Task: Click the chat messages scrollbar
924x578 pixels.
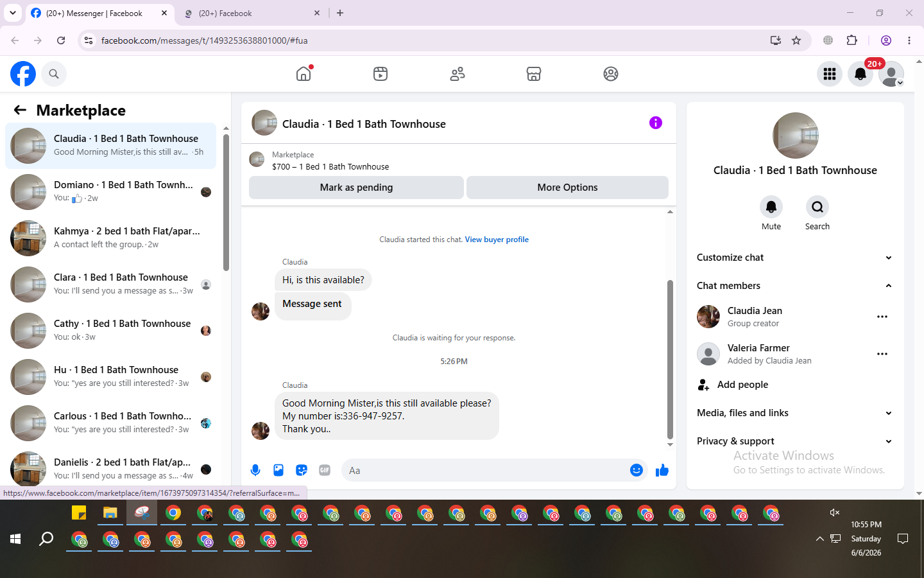Action: coord(670,360)
